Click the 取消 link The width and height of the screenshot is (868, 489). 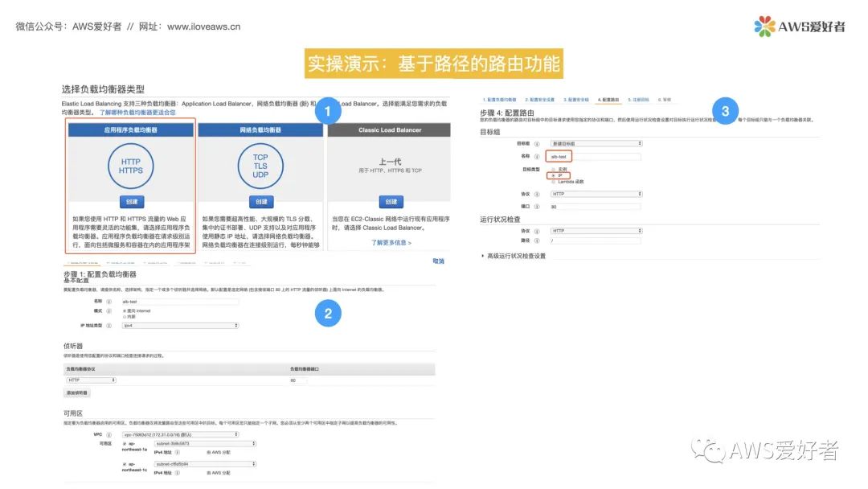439,261
